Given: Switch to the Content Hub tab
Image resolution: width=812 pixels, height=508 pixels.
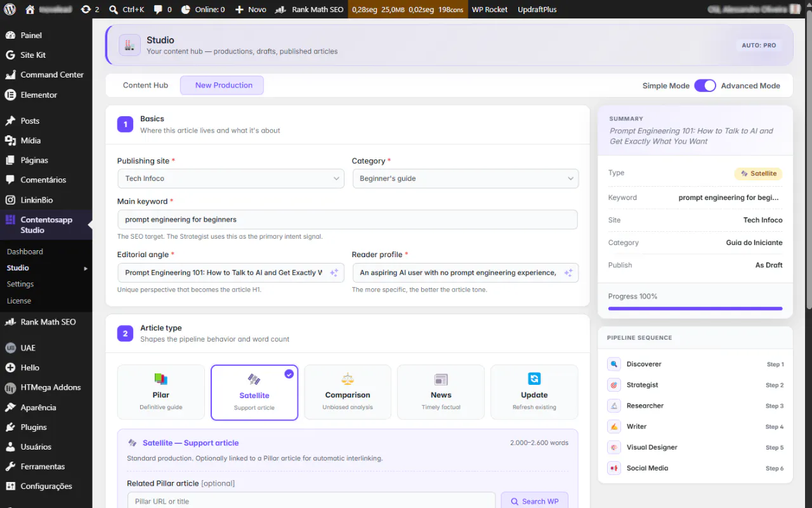Looking at the screenshot, I should (x=145, y=85).
